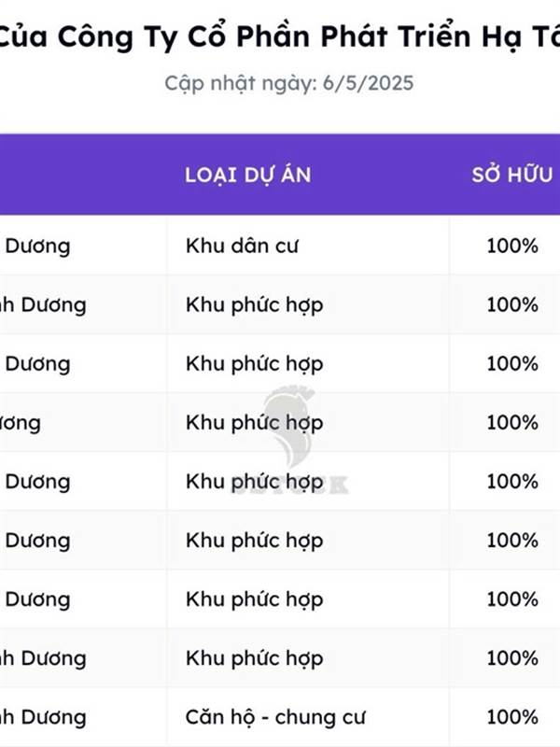Select the SỞ HỮU column header
The height and width of the screenshot is (747, 560).
(x=512, y=176)
